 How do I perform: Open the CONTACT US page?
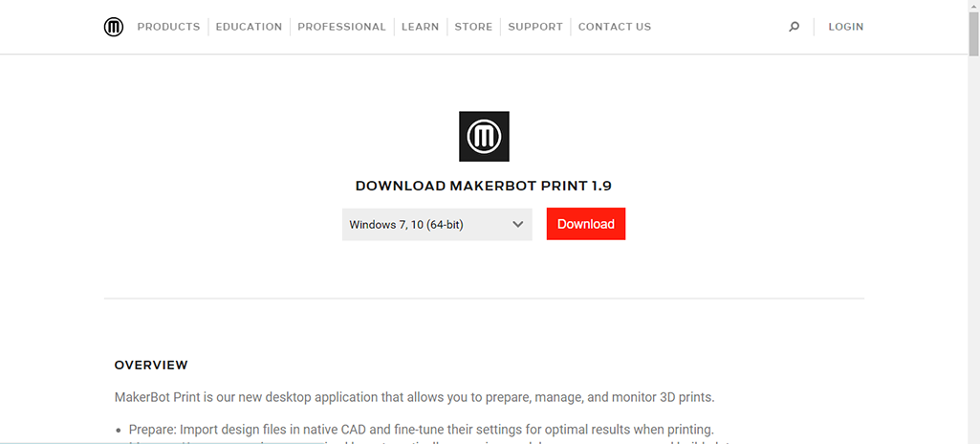click(615, 27)
